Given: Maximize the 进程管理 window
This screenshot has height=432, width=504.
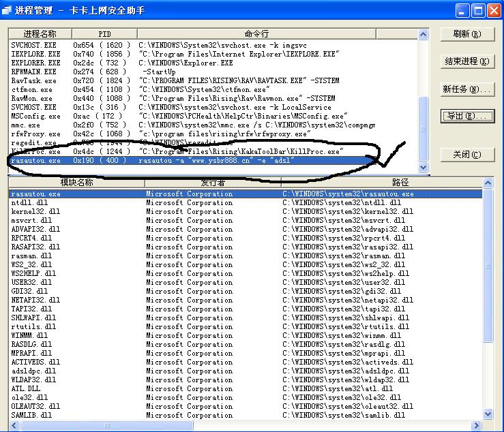Looking at the screenshot, I should click(x=478, y=11).
